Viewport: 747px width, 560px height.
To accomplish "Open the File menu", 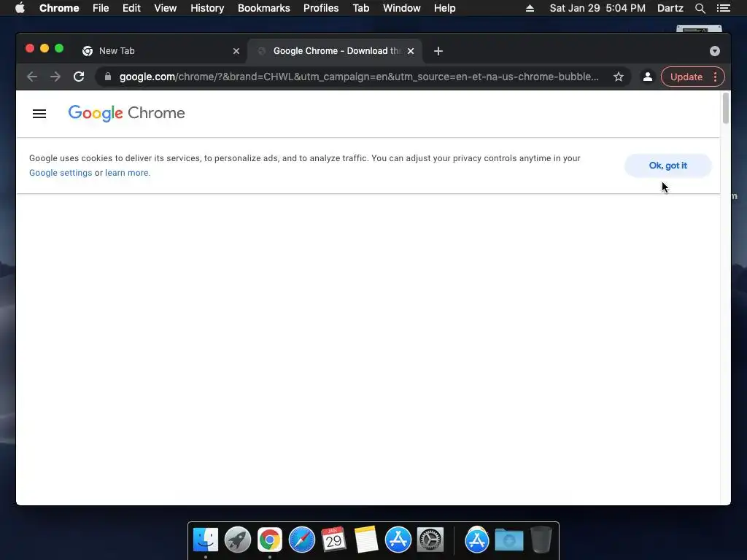I will pos(101,8).
